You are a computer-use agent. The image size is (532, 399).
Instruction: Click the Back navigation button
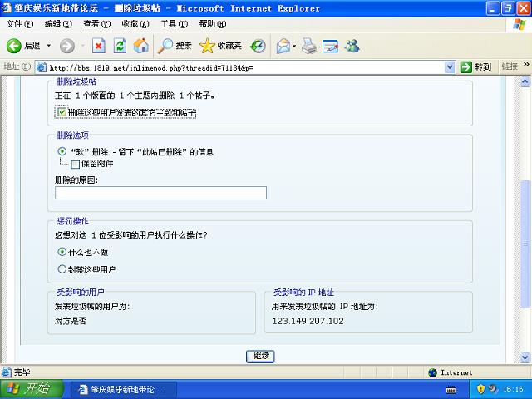(23, 46)
